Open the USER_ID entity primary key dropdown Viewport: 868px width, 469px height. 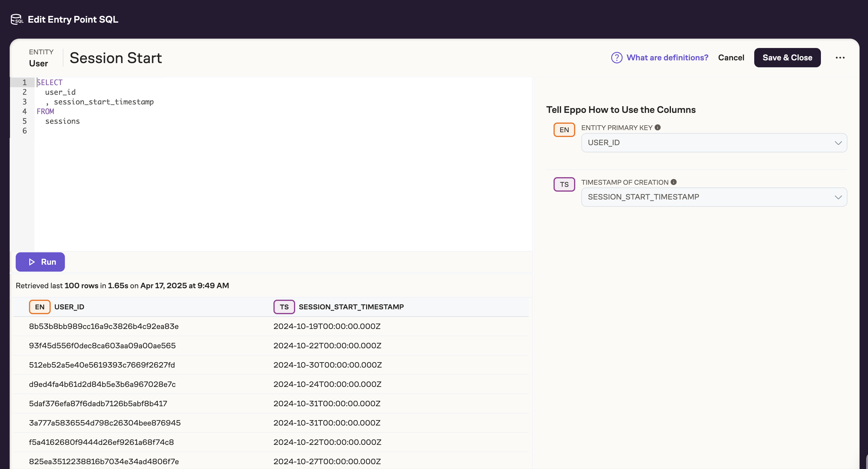pos(713,142)
